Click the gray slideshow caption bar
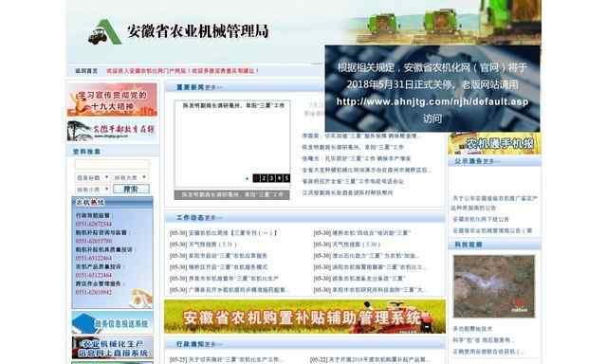 pyautogui.click(x=231, y=195)
